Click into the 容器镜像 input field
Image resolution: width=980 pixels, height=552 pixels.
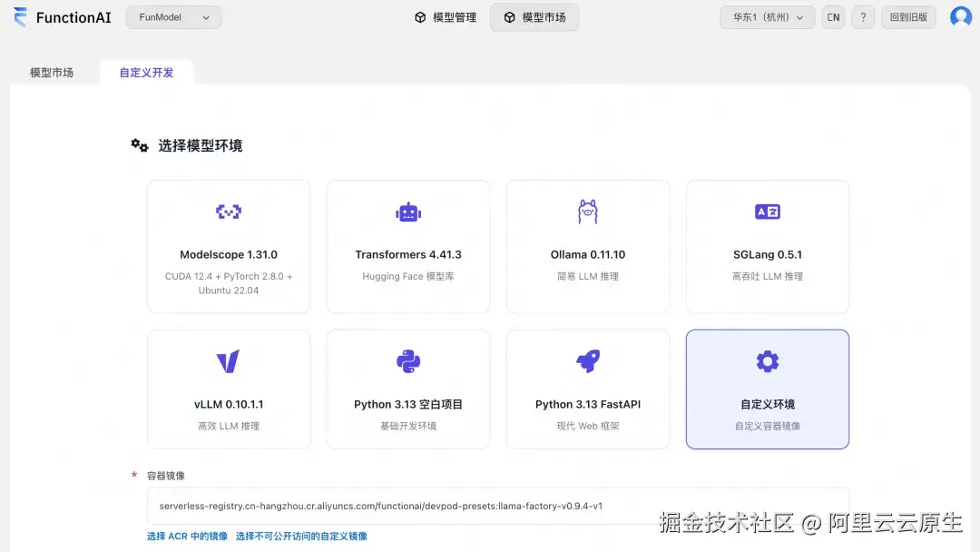498,506
